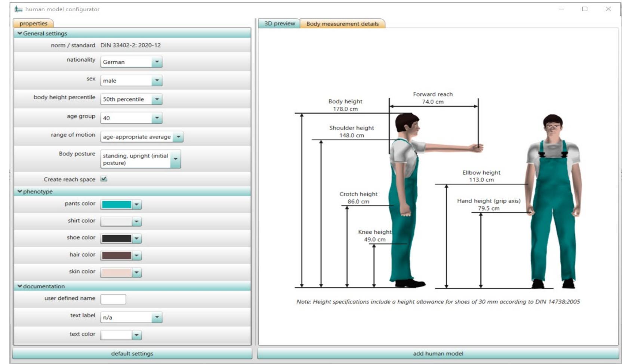Open the sex selection dropdown

(157, 81)
